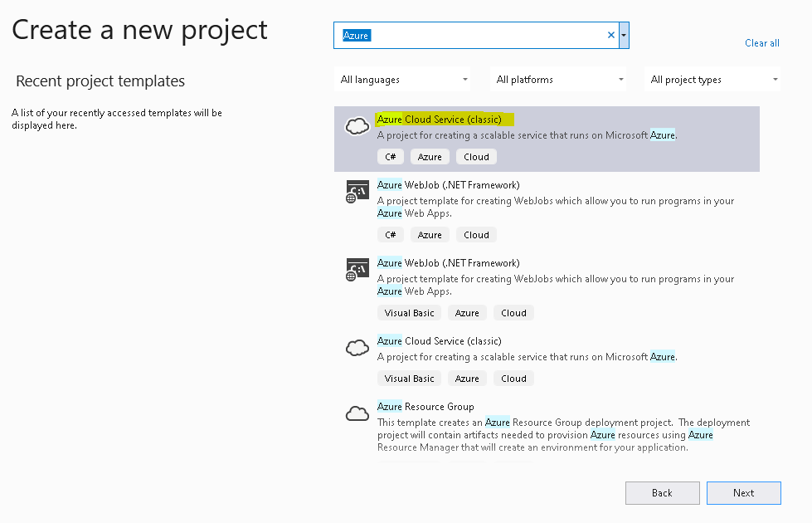Click Azure tag on Visual Basic WebJob template

click(467, 313)
